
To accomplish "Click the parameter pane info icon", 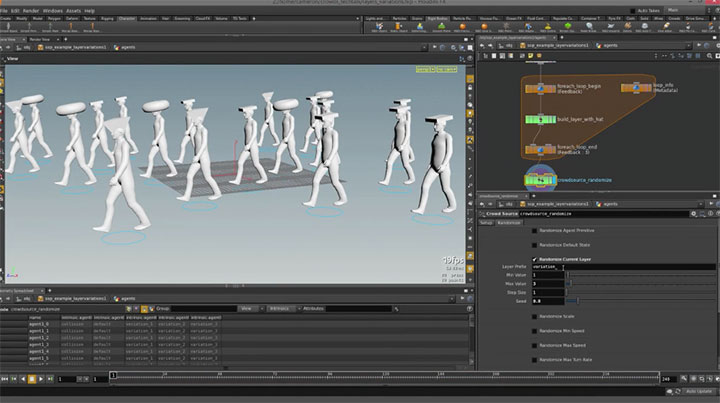I will pos(711,214).
